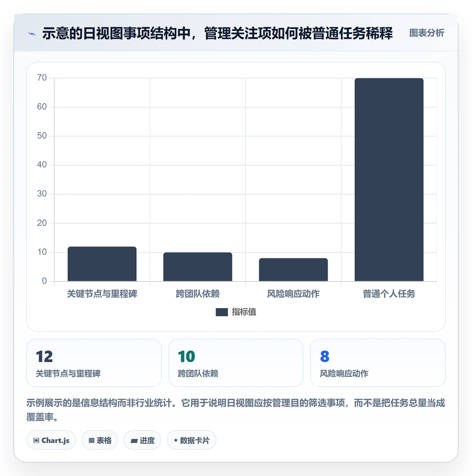
Task: Click the square icon in Chart.js chip
Action: click(x=36, y=441)
